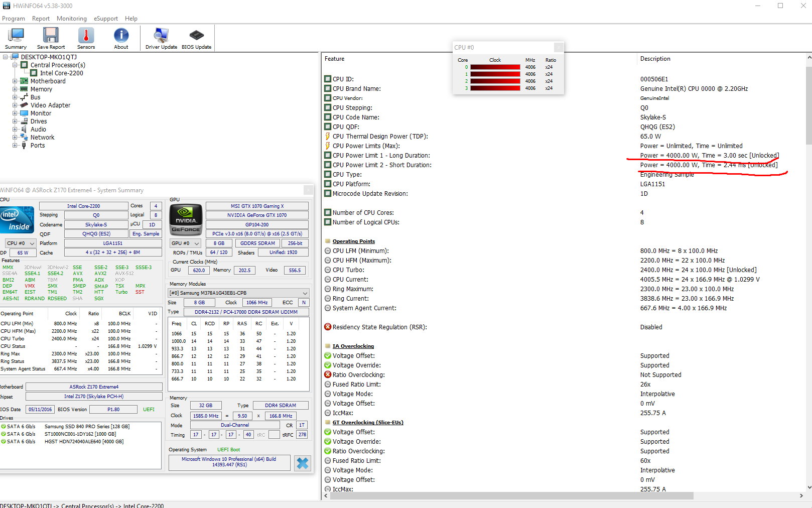Click the MSI GTX 1070 Gaming X field

(257, 206)
